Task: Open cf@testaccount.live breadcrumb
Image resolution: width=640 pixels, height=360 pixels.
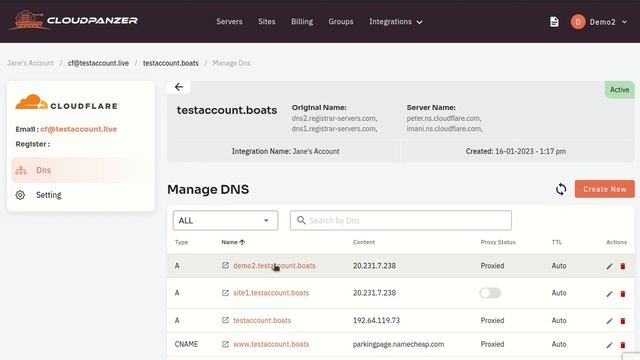Action: (x=98, y=63)
